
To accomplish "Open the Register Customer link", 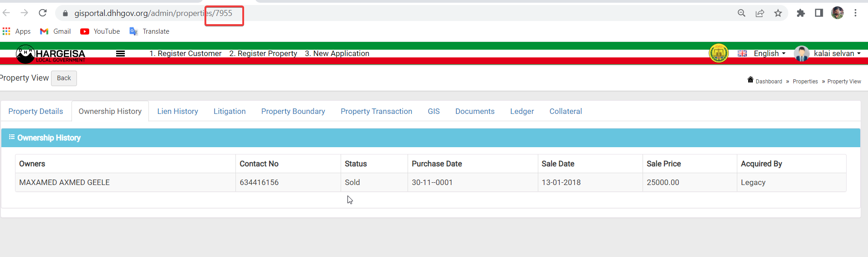I will click(185, 53).
